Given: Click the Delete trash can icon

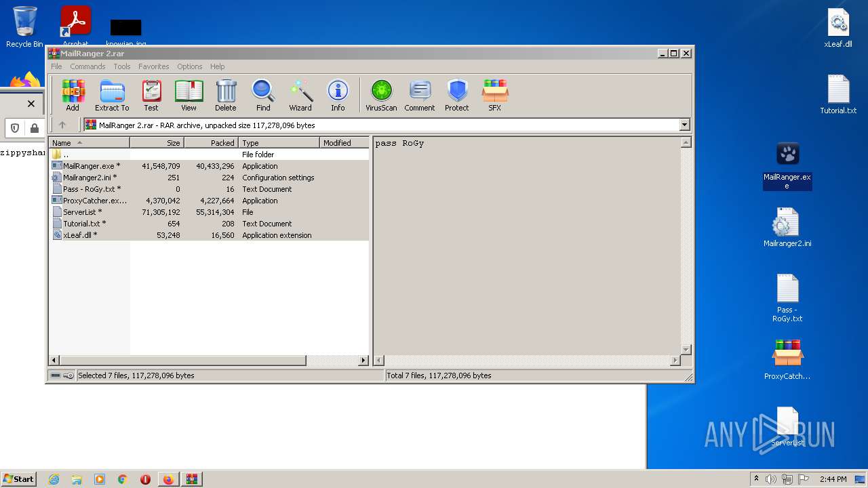Looking at the screenshot, I should pyautogui.click(x=226, y=95).
